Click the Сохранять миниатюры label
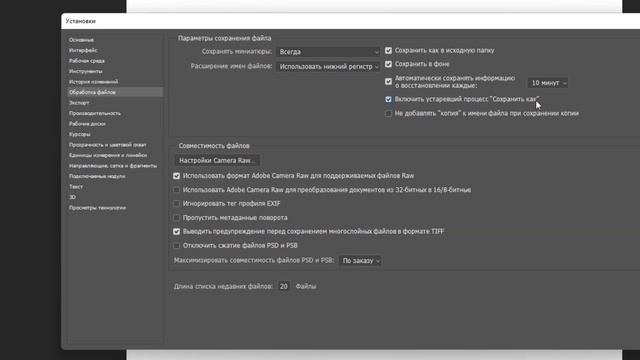This screenshot has width=640, height=360. coord(237,52)
